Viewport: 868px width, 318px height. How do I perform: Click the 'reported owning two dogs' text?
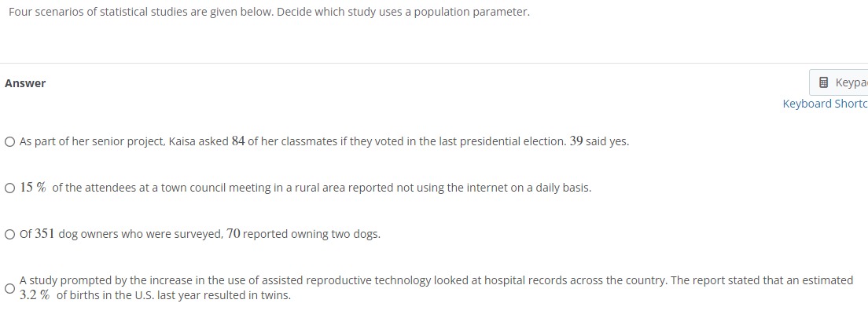point(311,234)
